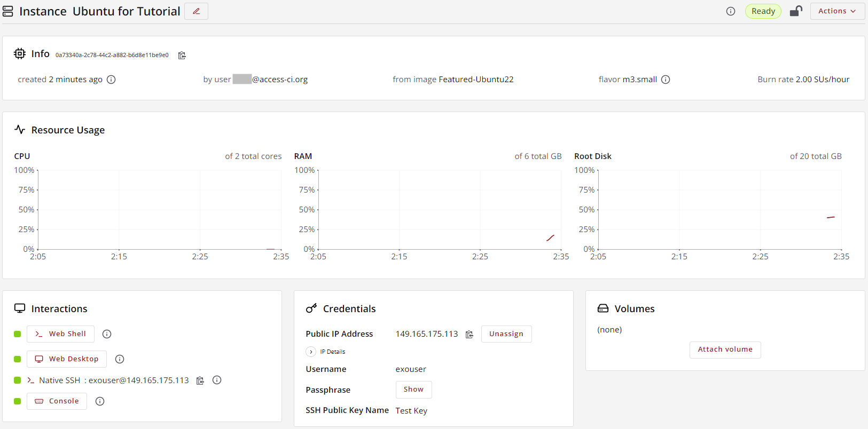Open the Web Shell
Screen dimensions: 868x429
click(x=60, y=334)
